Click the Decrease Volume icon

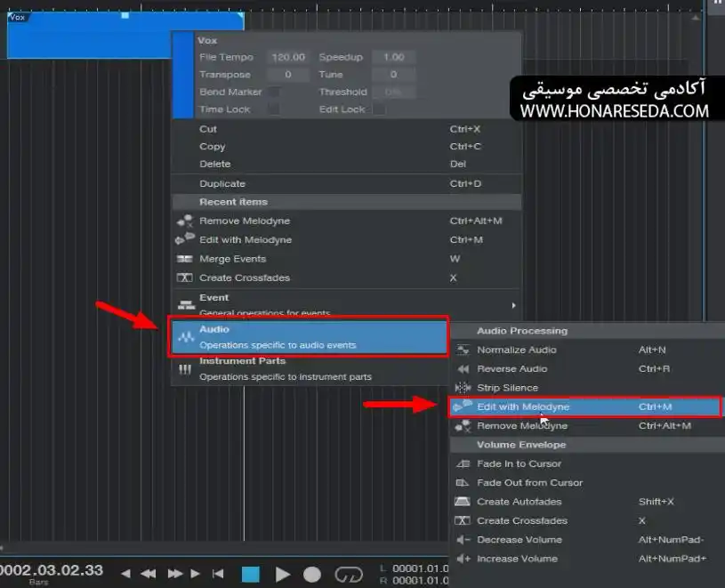click(x=463, y=539)
